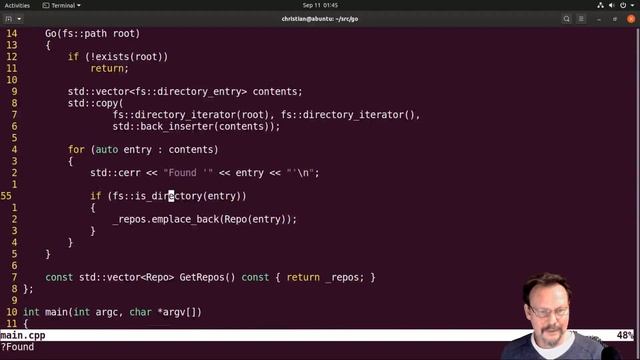The image size is (640, 360).
Task: Click 'if (!exists(root))' line
Action: click(118, 57)
